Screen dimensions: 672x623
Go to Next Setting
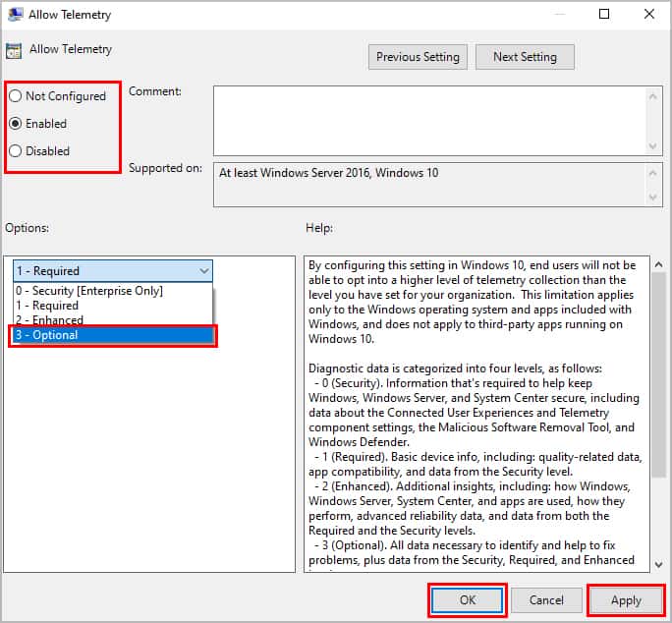pyautogui.click(x=525, y=57)
